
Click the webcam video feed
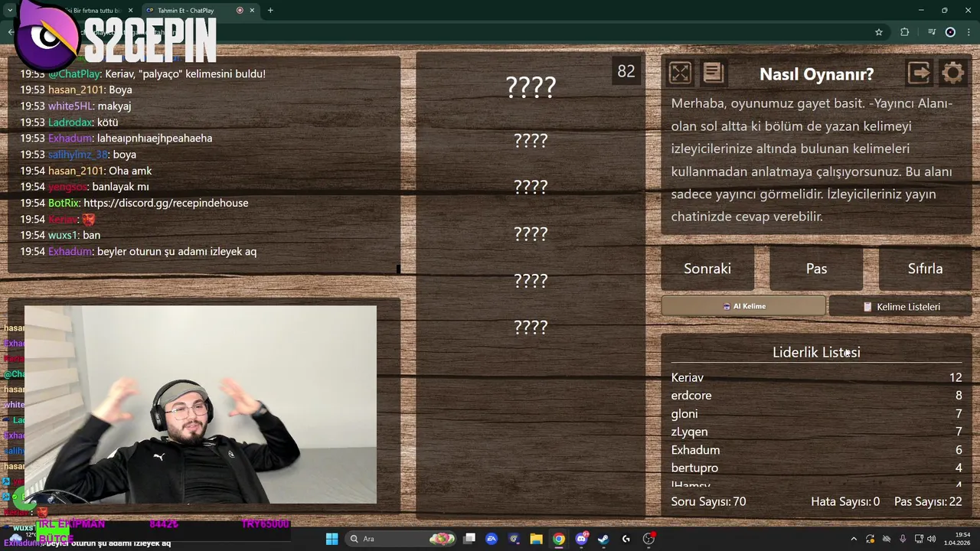pyautogui.click(x=201, y=405)
